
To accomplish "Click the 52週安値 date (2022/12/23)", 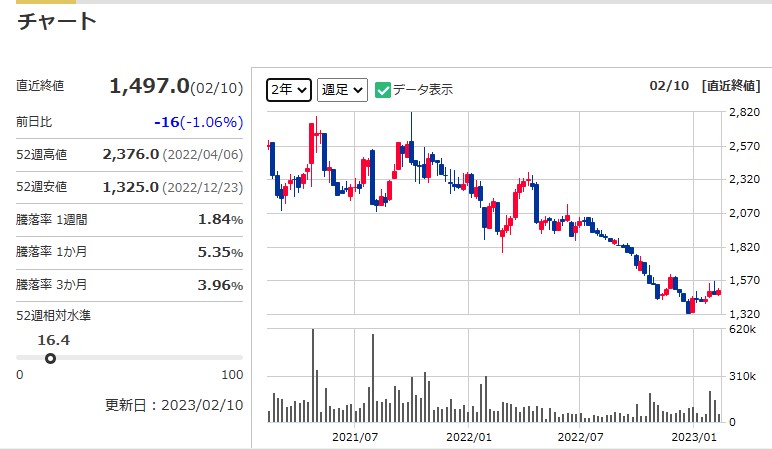I will tap(203, 188).
